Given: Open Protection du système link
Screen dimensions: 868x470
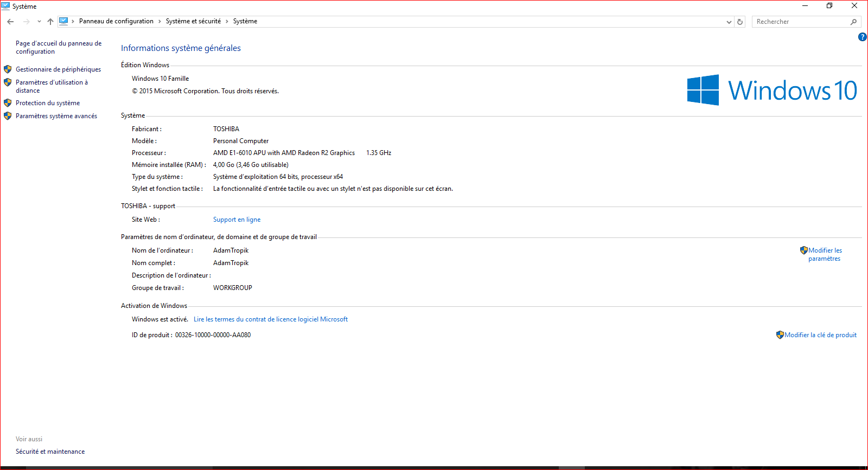Looking at the screenshot, I should [x=48, y=103].
